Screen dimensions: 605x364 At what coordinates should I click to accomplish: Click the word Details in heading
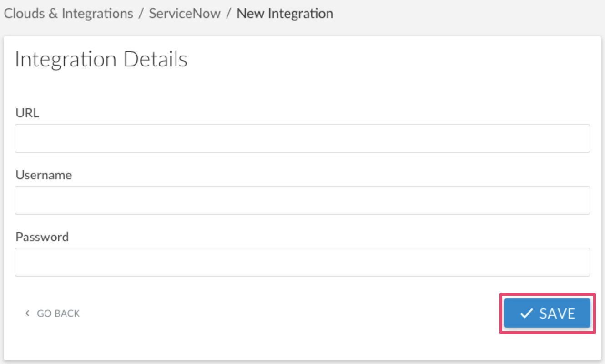point(155,60)
